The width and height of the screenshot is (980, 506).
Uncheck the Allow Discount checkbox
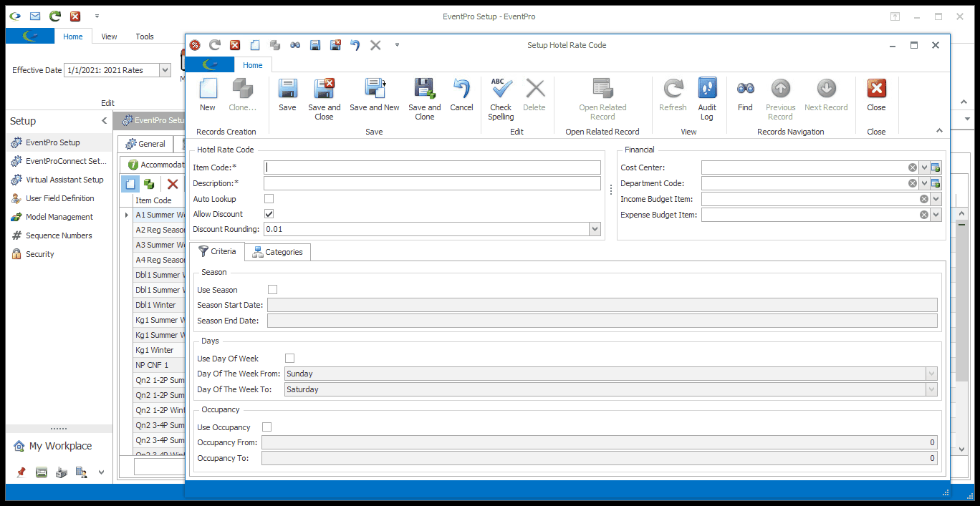[269, 214]
